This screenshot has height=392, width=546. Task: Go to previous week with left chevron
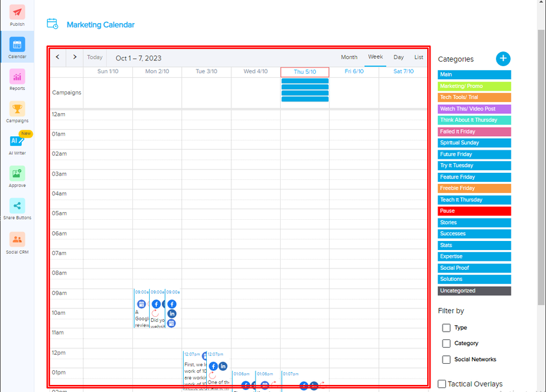click(58, 57)
